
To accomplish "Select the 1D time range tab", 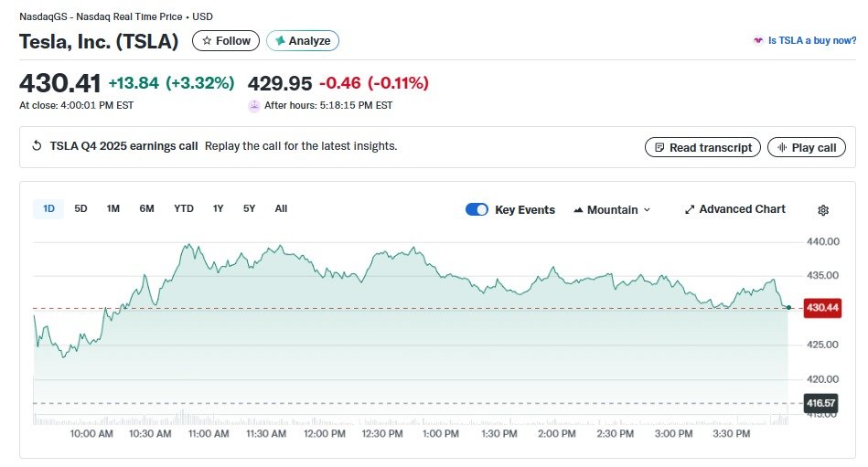I will click(49, 208).
